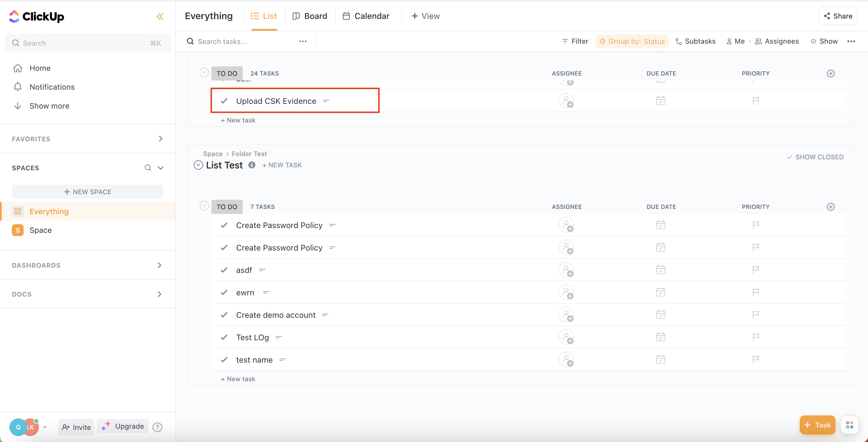Switch to the Calendar view tab
Image resolution: width=868 pixels, height=442 pixels.
pos(366,16)
